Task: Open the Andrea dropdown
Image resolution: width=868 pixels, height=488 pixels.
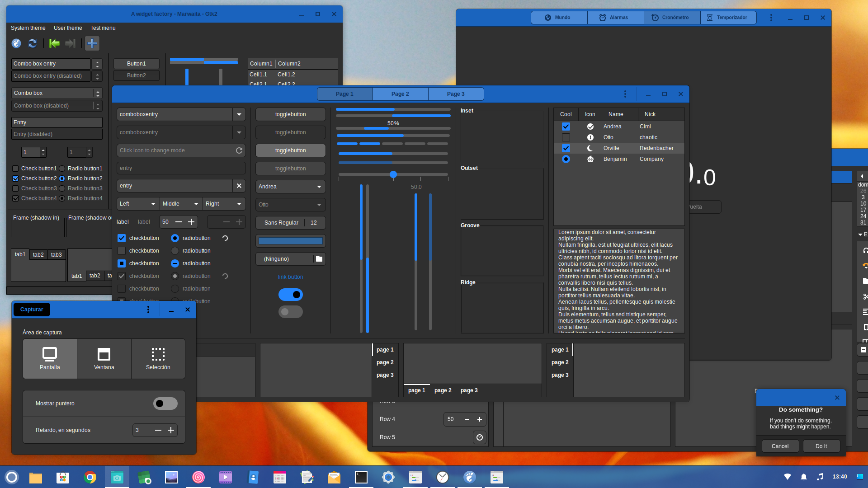Action: (290, 186)
